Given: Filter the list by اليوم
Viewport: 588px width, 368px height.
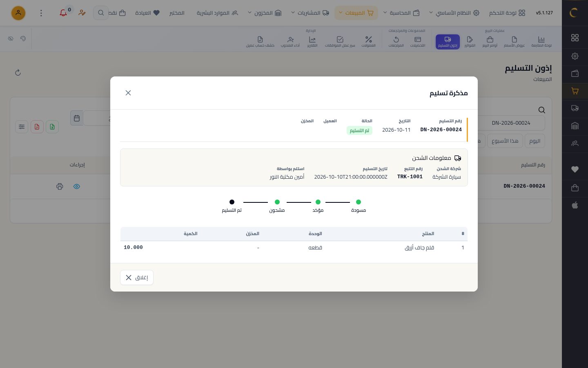Looking at the screenshot, I should (x=535, y=141).
